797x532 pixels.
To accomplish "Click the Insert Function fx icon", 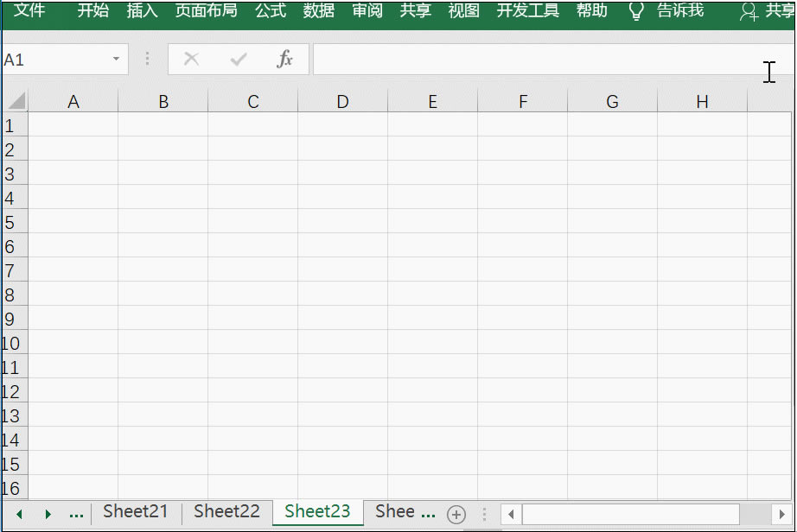I will (286, 60).
